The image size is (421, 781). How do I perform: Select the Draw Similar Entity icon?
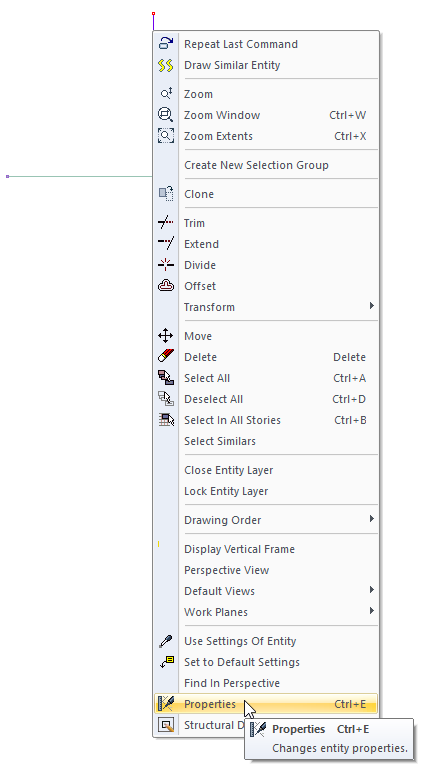[165, 65]
